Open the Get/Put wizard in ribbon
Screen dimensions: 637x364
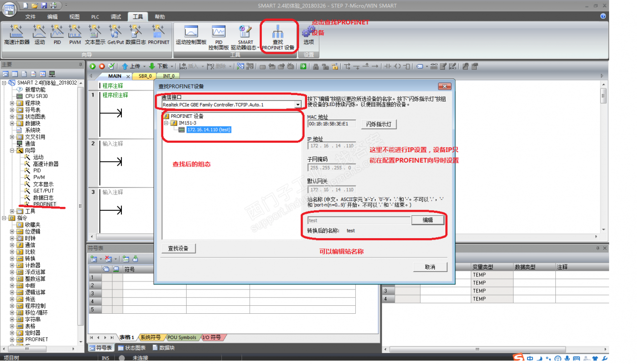point(115,35)
